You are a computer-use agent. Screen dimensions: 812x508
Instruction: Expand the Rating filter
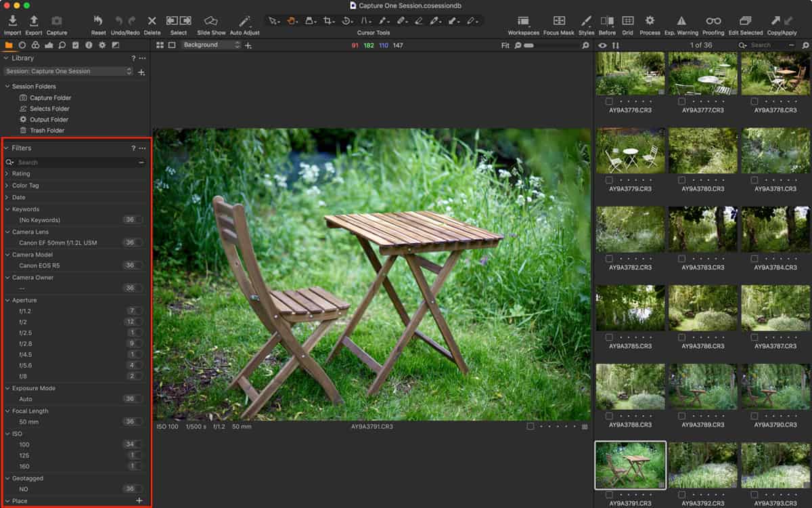pos(21,173)
